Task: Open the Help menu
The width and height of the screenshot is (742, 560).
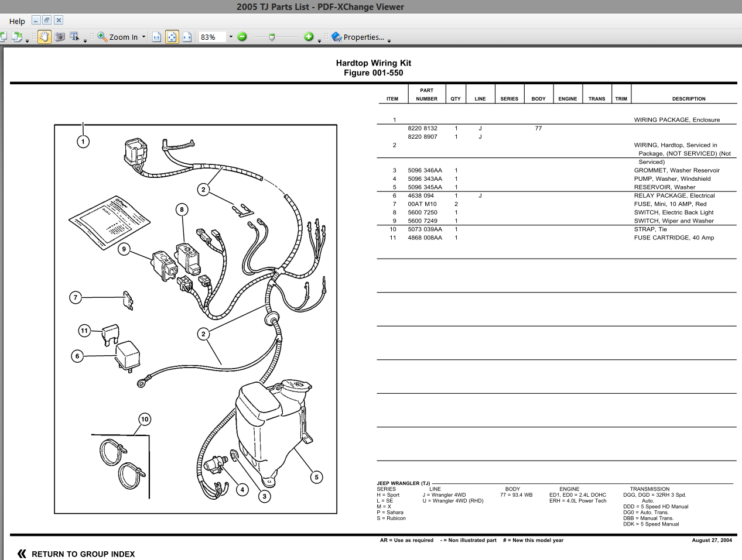Action: pyautogui.click(x=17, y=20)
